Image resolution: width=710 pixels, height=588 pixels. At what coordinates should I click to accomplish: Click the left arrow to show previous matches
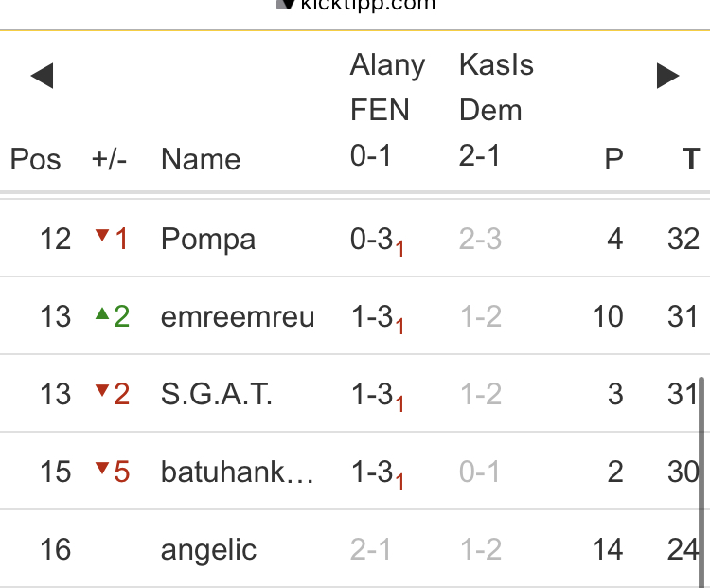(x=42, y=76)
